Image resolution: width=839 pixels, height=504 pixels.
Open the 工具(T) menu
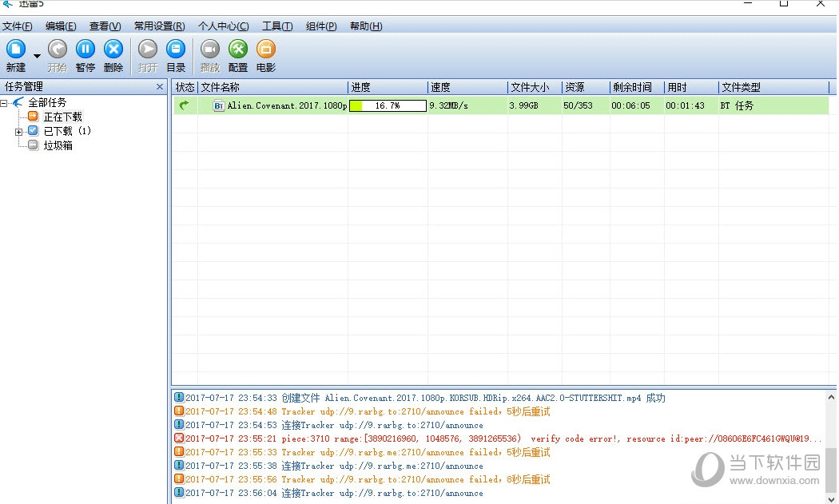point(277,26)
